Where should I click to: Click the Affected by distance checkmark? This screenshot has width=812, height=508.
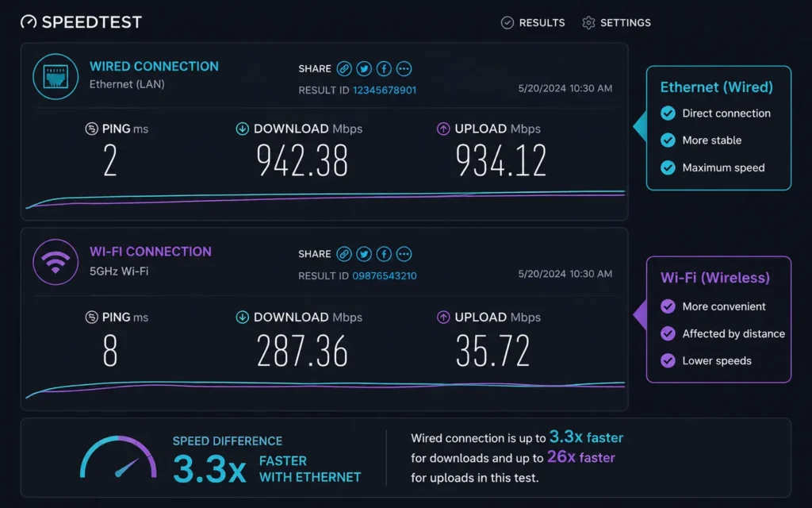click(668, 333)
